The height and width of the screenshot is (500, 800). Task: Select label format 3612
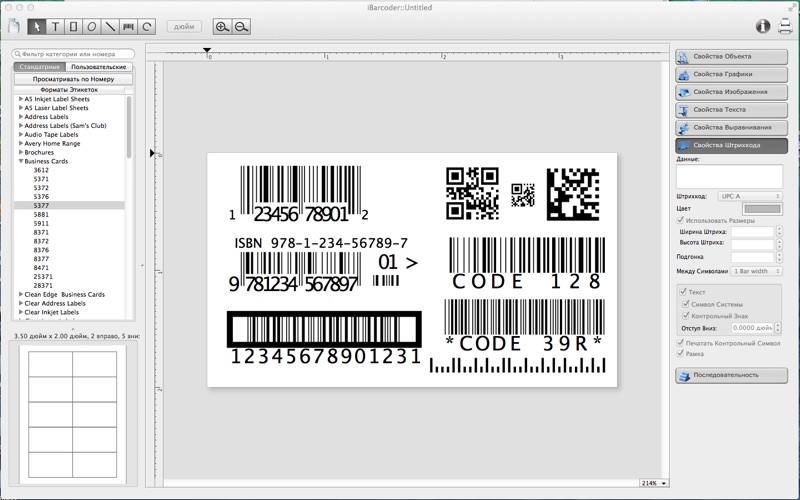[41, 170]
